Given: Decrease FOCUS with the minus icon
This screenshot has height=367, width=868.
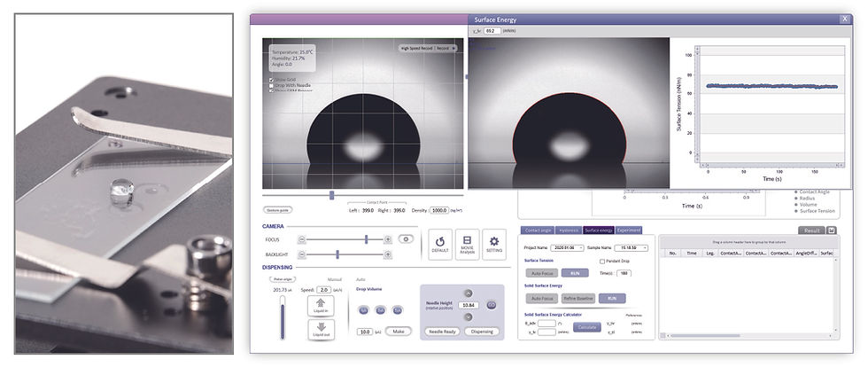Looking at the screenshot, I should [x=302, y=239].
